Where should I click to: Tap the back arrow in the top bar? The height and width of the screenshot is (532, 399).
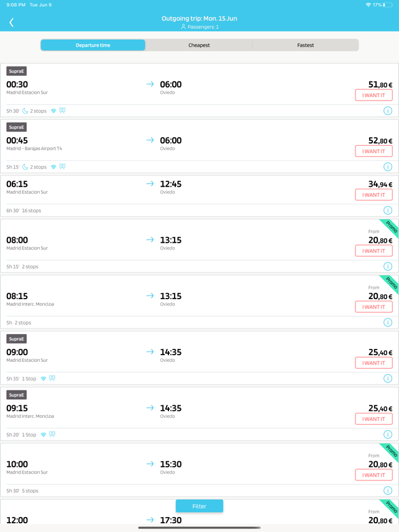click(11, 22)
